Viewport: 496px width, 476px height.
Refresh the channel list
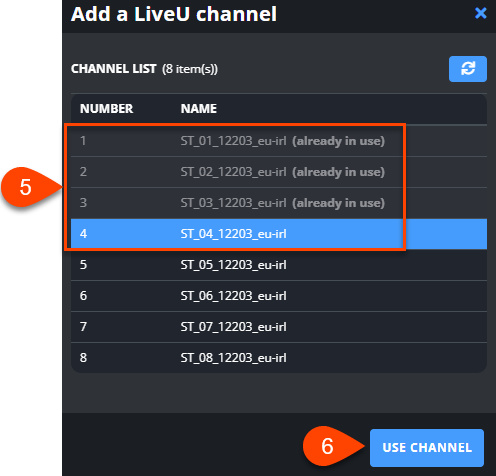[467, 69]
